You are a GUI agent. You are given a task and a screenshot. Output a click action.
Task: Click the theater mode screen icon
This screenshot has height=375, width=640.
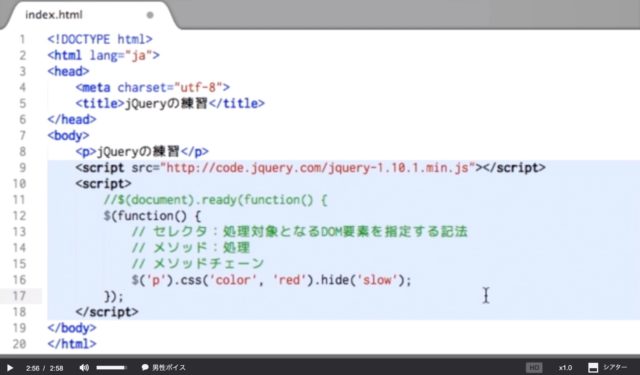pyautogui.click(x=593, y=368)
